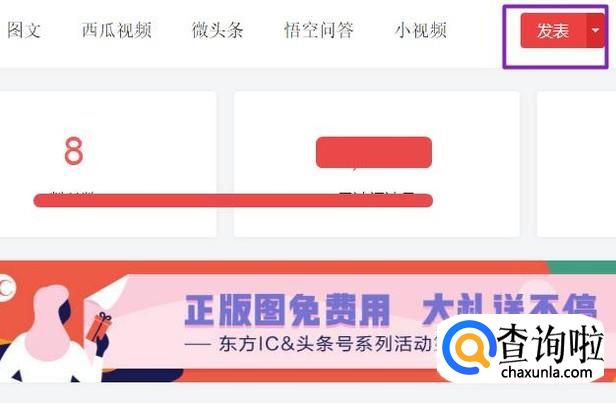The width and height of the screenshot is (616, 403).
Task: Open the partially visible third card
Action: (x=576, y=164)
